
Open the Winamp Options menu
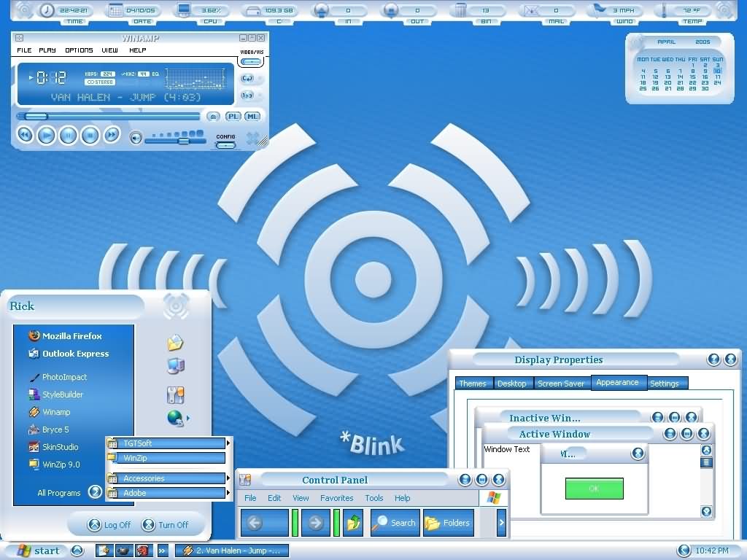tap(79, 50)
